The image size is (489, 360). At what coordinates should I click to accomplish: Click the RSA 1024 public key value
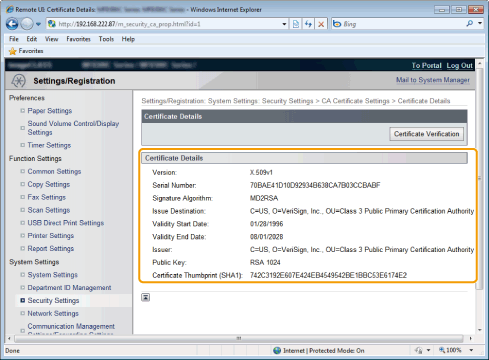265,263
